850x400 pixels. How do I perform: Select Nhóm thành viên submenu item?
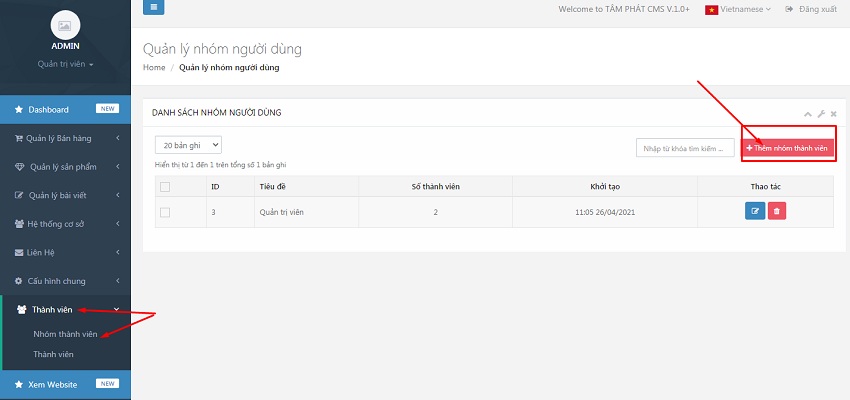[x=65, y=334]
